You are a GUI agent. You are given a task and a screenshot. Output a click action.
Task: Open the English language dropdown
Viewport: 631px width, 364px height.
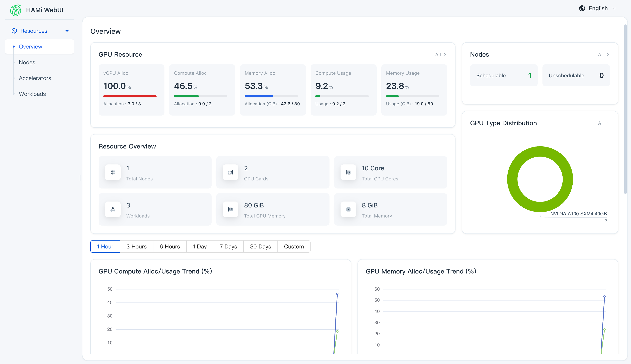tap(598, 8)
